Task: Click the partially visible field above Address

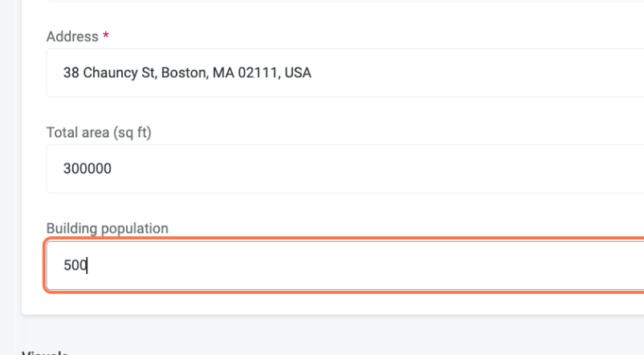Action: point(321,1)
